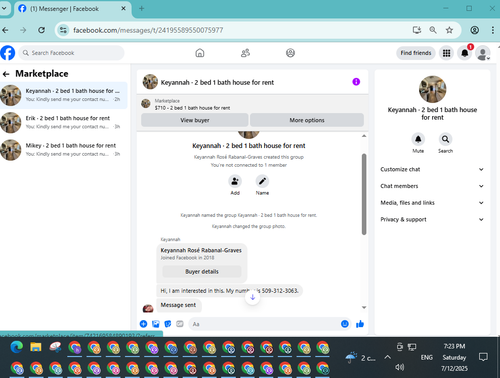
Task: Show hidden system tray icons
Action: [387, 357]
